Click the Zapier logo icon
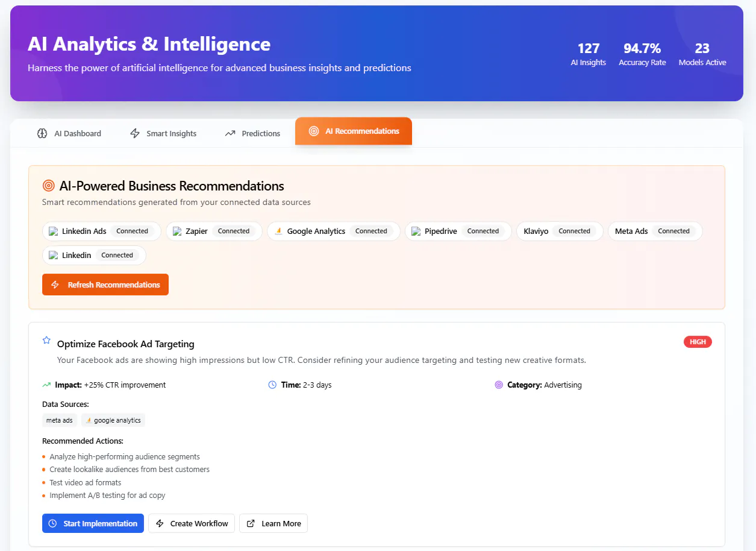756x551 pixels. click(177, 231)
